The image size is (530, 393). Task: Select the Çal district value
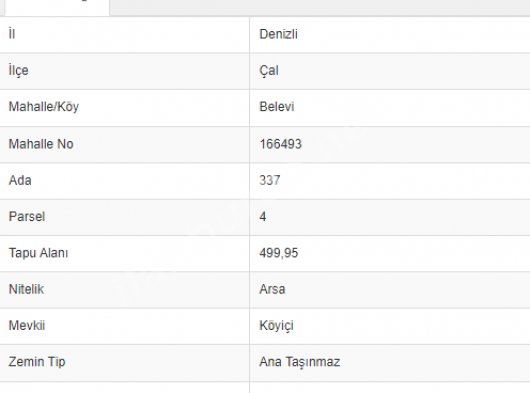269,71
